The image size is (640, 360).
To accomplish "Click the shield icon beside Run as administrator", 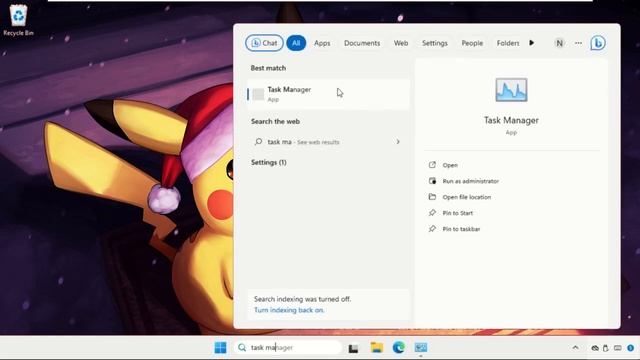I will pyautogui.click(x=432, y=181).
